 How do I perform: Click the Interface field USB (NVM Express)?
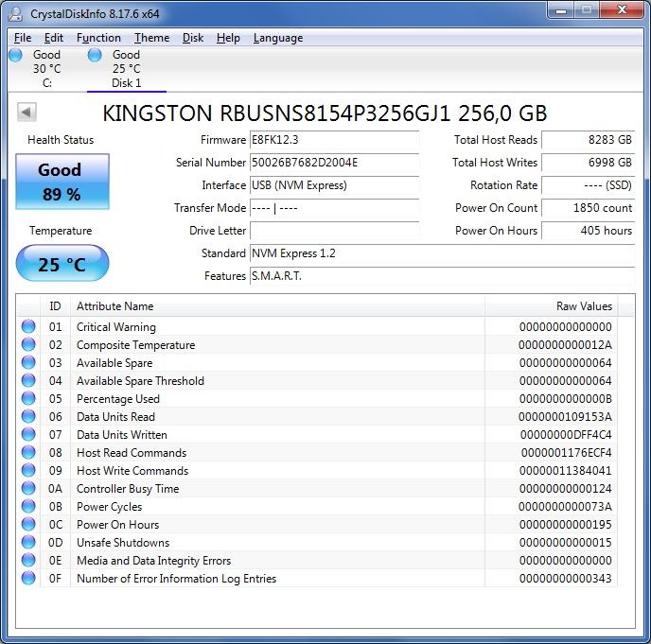tap(334, 185)
